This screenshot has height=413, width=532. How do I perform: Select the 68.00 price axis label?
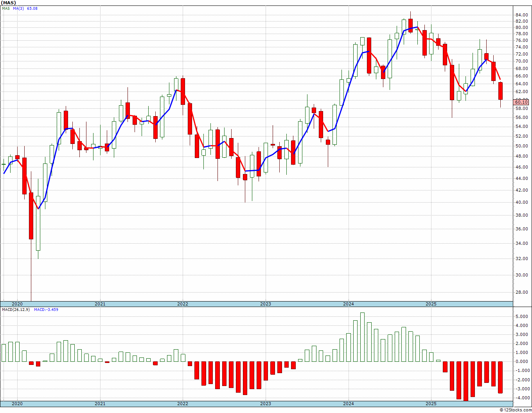(521, 69)
